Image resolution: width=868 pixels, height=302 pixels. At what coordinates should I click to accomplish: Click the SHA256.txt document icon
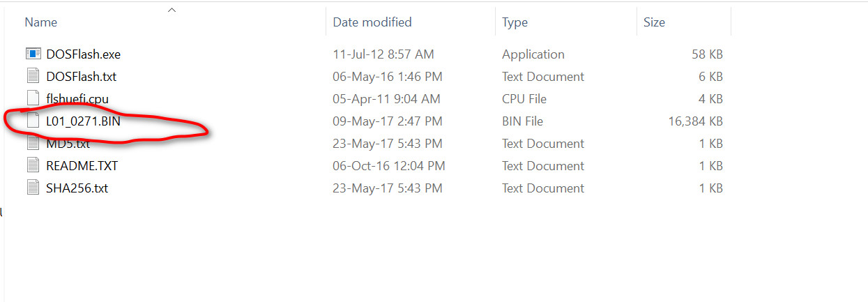[x=33, y=188]
